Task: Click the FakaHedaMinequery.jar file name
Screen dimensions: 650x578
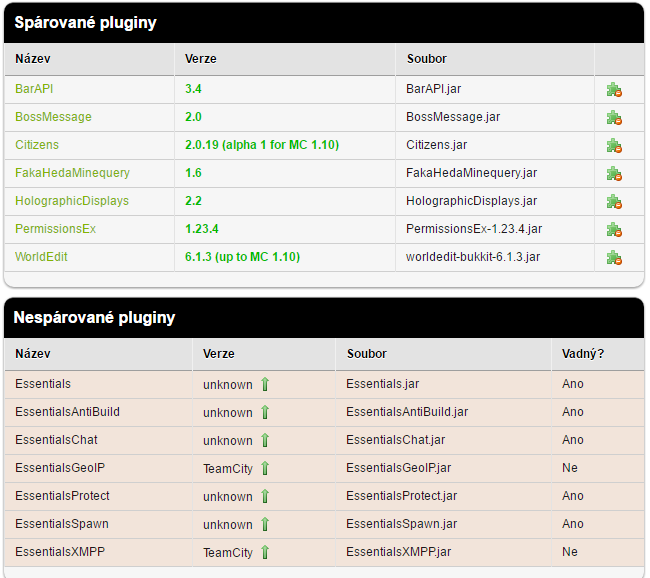Action: tap(471, 173)
